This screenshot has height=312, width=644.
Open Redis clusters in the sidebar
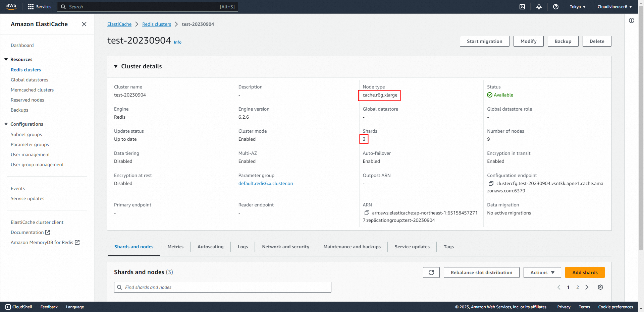26,70
